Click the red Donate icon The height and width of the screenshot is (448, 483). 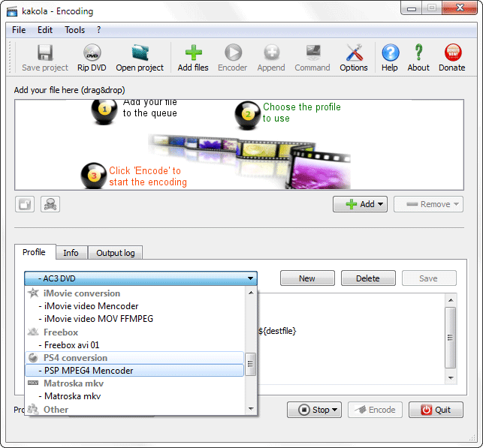tap(452, 53)
